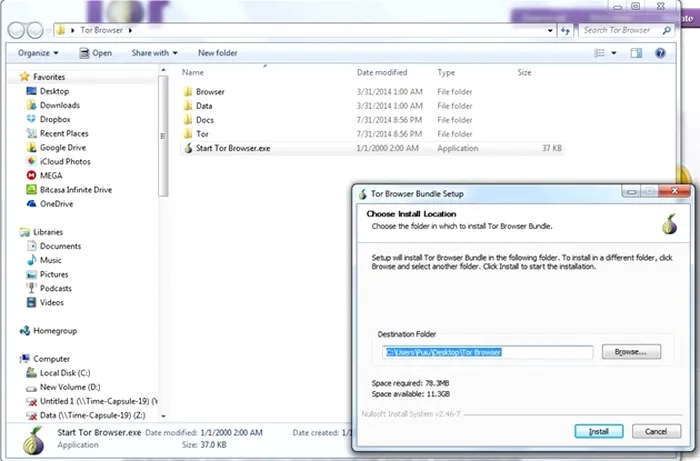Click the Explorer help icon
Screen dimensions: 700x461
click(660, 53)
